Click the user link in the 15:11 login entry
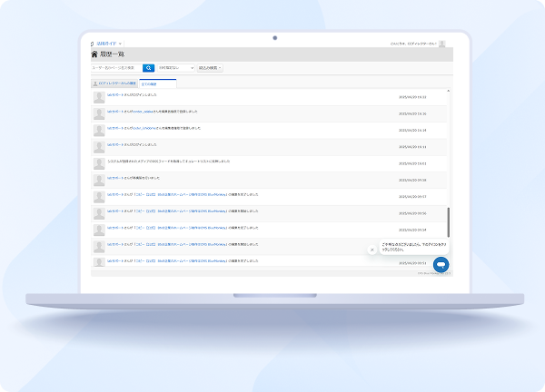545x392 pixels. click(117, 144)
